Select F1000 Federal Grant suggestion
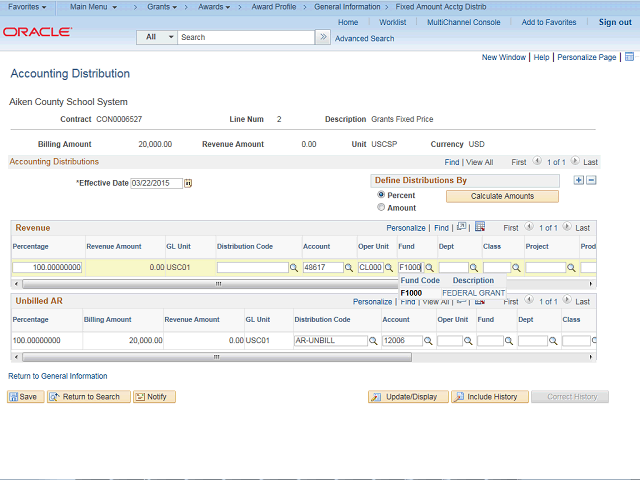 [453, 293]
